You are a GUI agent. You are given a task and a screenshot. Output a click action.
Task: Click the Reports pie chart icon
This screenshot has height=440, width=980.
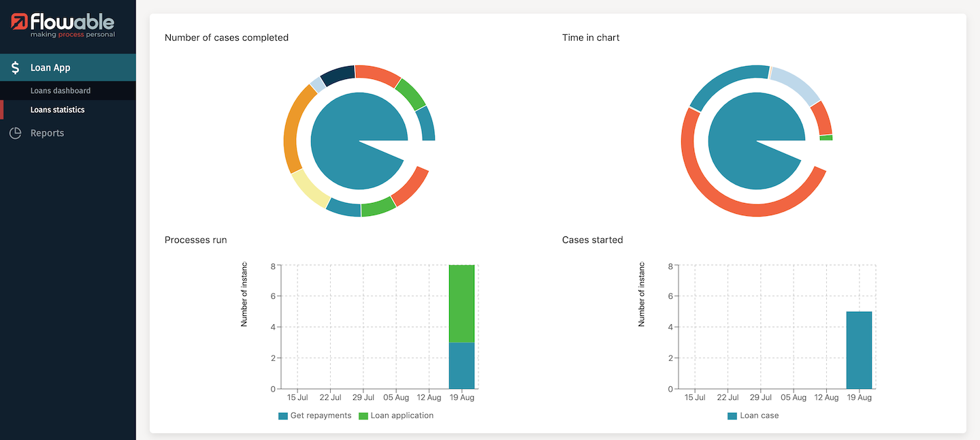coord(15,133)
